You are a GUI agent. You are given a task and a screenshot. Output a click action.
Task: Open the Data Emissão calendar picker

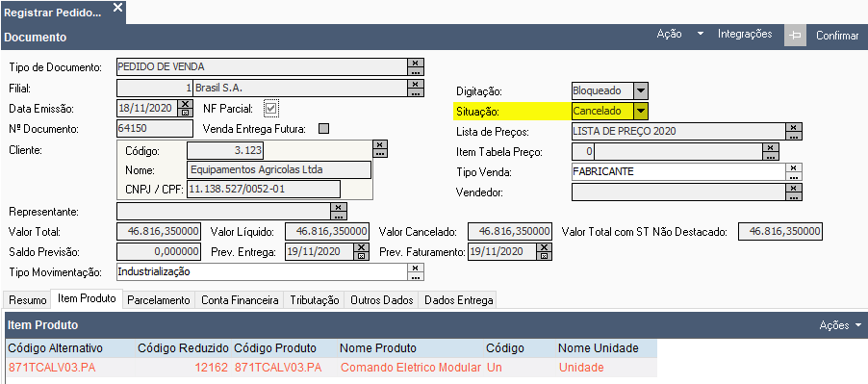(x=185, y=113)
